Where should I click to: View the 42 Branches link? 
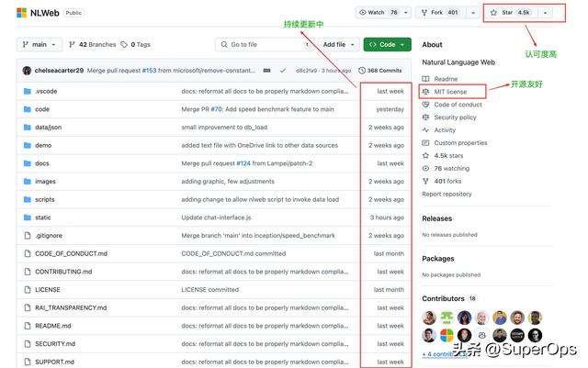[92, 44]
